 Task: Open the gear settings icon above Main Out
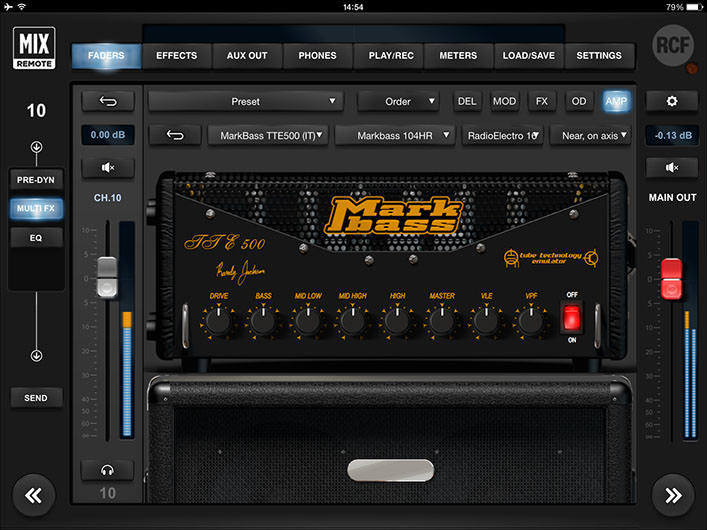(672, 101)
